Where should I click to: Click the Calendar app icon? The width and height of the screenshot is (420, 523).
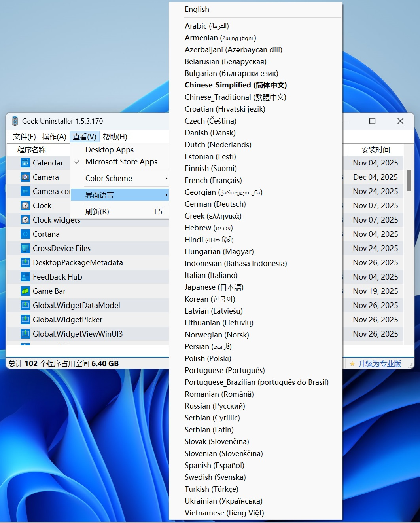[x=25, y=162]
